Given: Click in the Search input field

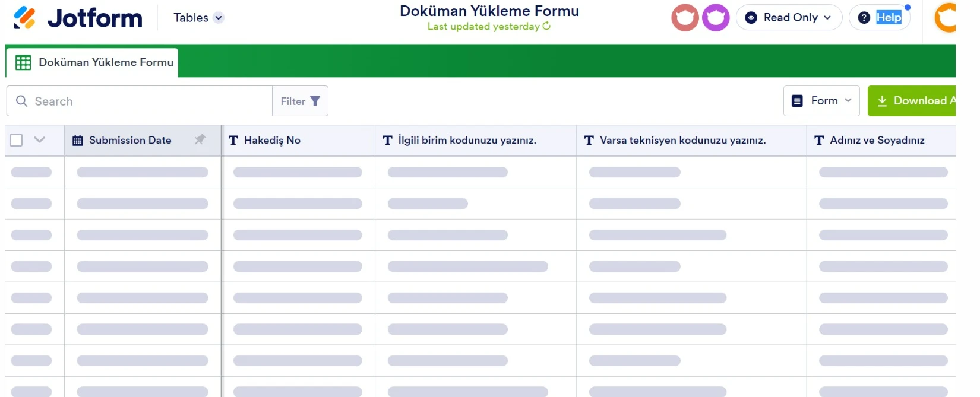Looking at the screenshot, I should coord(140,101).
